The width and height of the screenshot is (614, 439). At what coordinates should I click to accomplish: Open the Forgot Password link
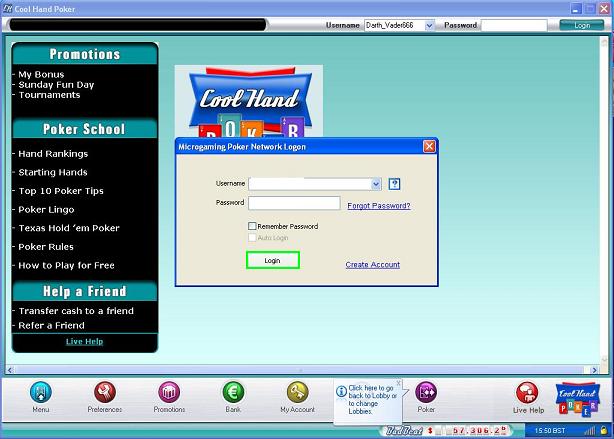pos(379,206)
